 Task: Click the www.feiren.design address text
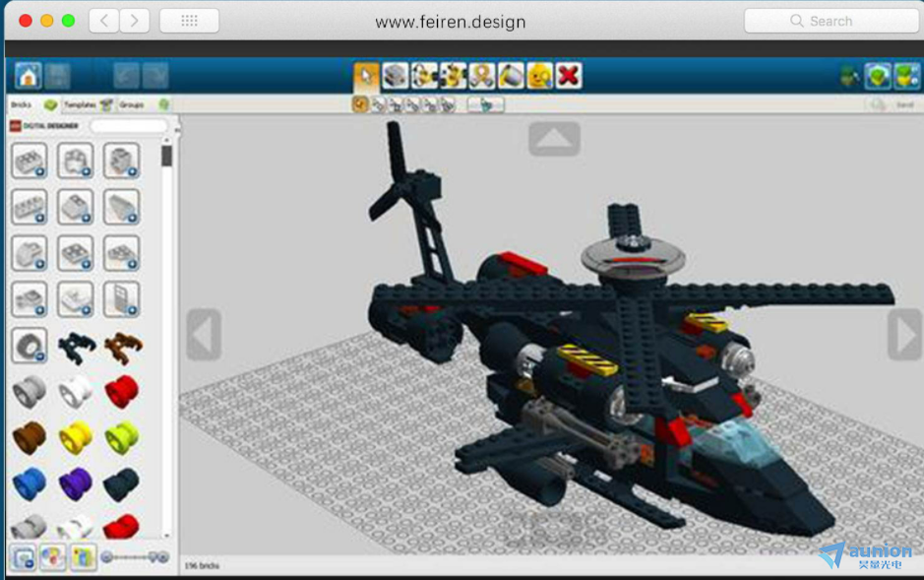click(451, 22)
